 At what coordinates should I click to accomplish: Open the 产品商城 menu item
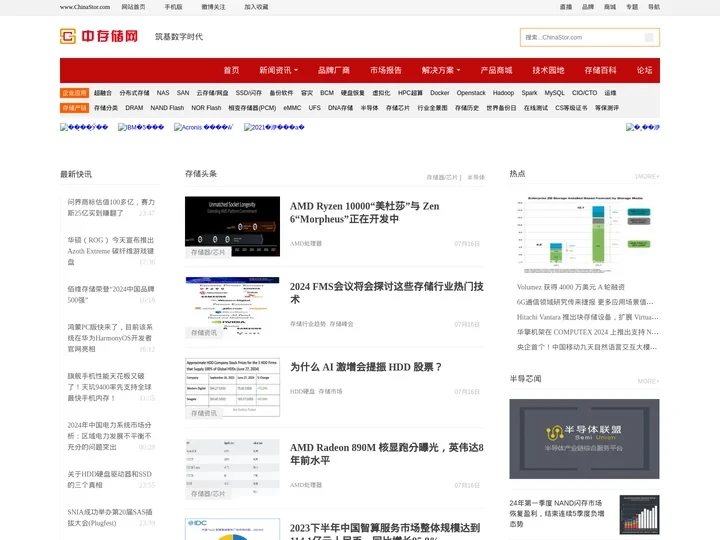click(x=496, y=70)
